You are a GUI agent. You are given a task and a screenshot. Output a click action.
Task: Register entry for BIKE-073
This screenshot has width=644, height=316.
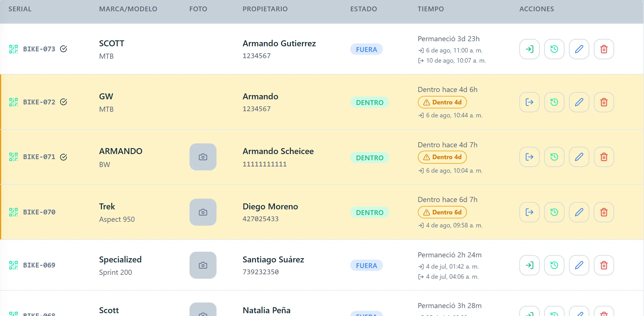(529, 49)
